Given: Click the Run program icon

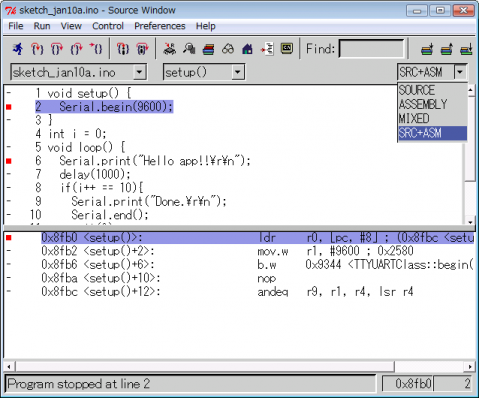Looking at the screenshot, I should 18,49.
